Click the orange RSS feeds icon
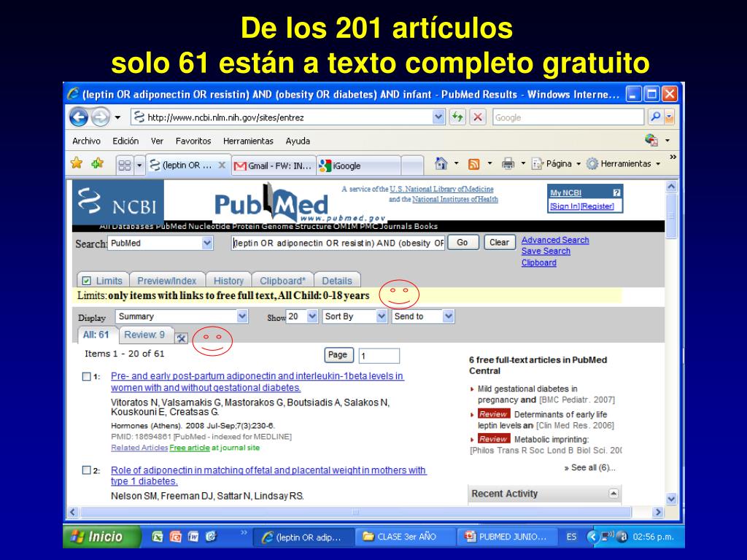Screen dimensions: 747x560 tap(474, 164)
